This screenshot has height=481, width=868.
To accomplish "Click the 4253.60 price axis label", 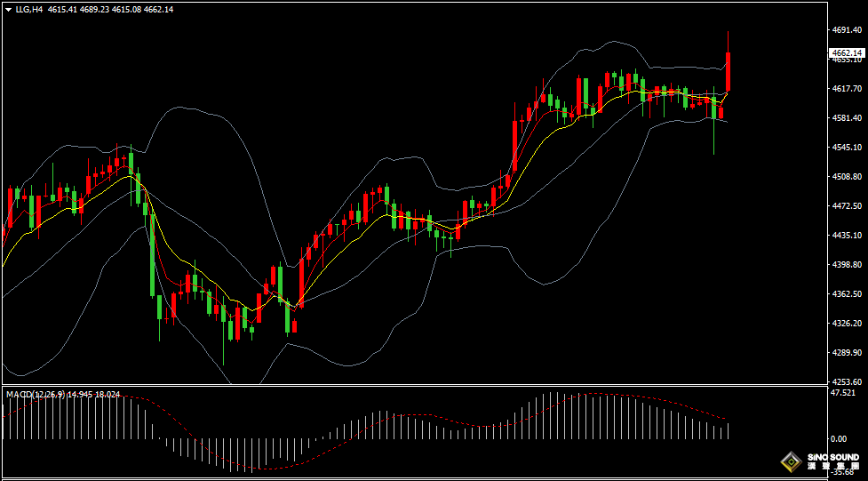I will pos(847,382).
